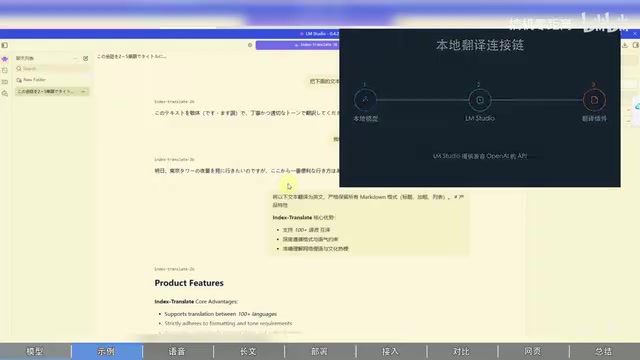Open the My Models icon in sidebar
This screenshot has width=640, height=360.
tap(5, 82)
